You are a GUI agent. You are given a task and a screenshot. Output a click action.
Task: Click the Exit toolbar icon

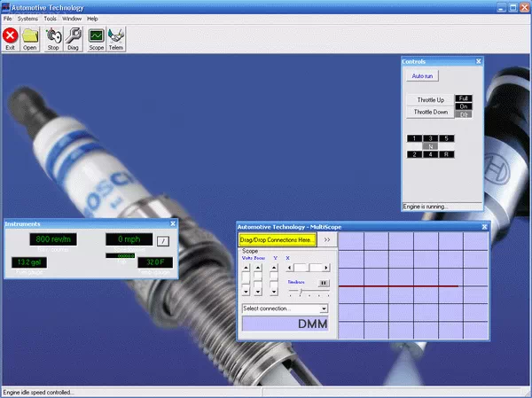coord(11,38)
